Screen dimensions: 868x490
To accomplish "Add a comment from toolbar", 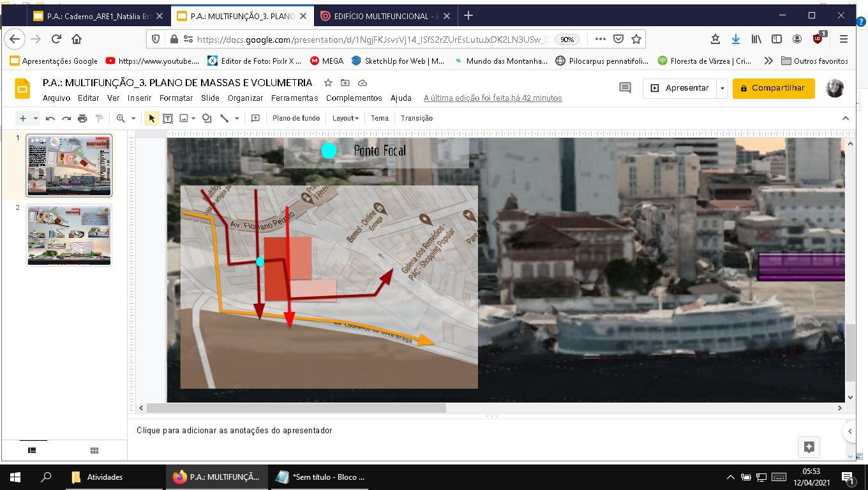I will point(255,118).
